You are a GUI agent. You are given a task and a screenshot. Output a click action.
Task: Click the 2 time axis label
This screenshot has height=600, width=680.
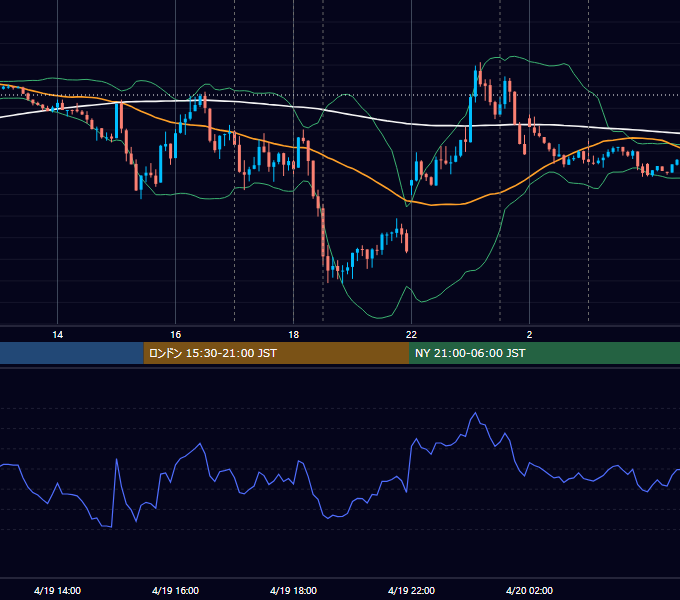[x=529, y=335]
